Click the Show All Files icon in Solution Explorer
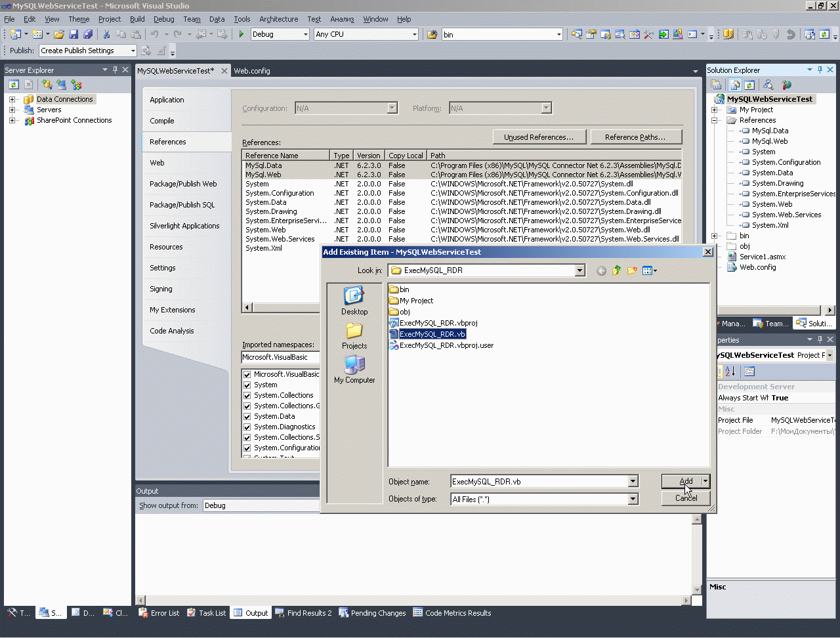 click(734, 85)
